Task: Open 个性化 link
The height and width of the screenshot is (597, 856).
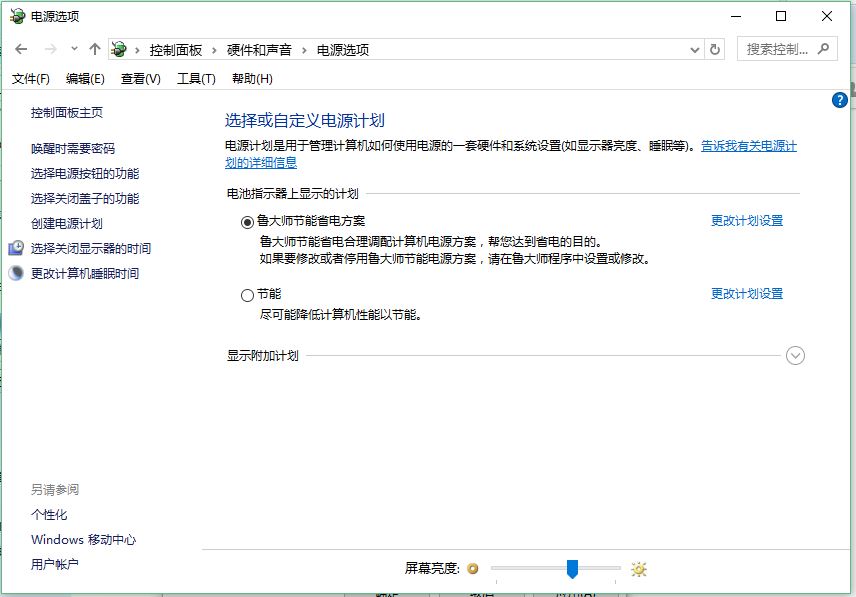Action: (49, 515)
